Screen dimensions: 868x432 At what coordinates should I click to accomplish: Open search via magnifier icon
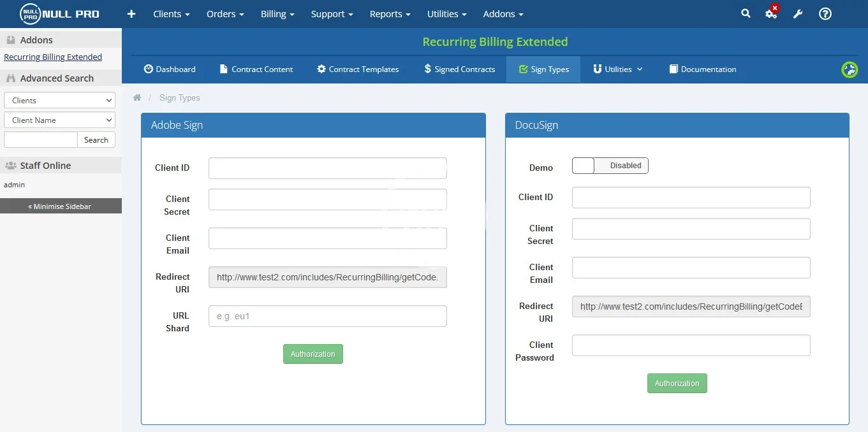[x=746, y=13]
